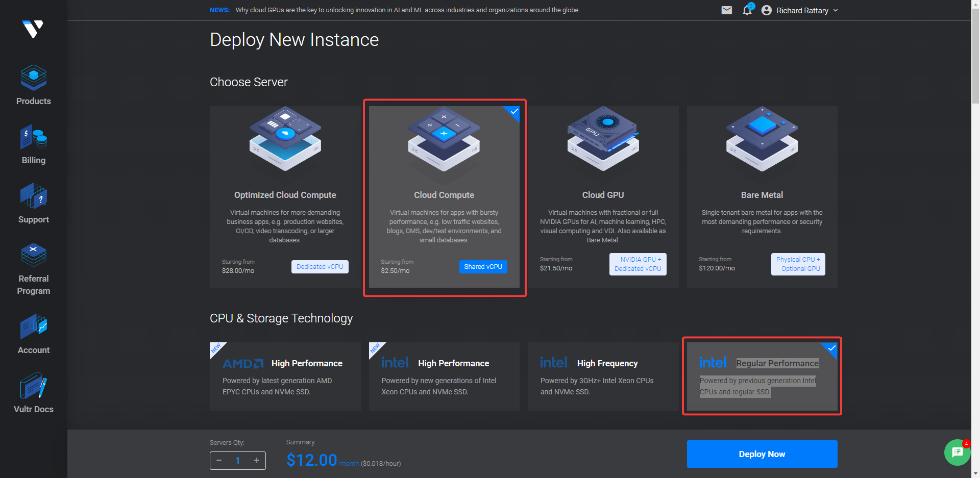Click Intel logo on Regular Performance card
Screen dimensions: 980x478
coord(714,362)
